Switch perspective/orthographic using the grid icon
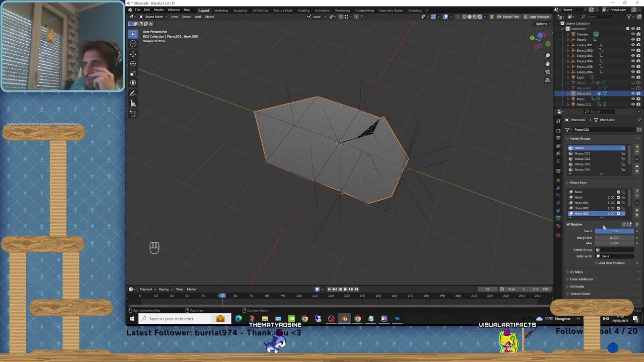The image size is (644, 362). [x=547, y=79]
